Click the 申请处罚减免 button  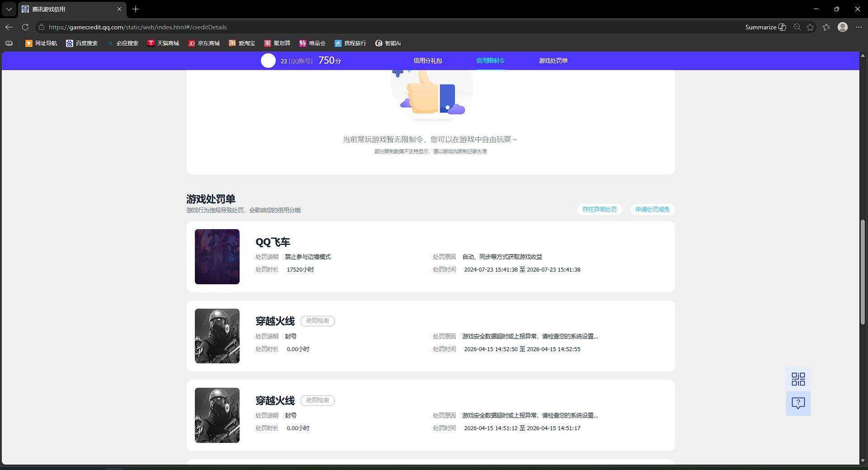pyautogui.click(x=652, y=209)
